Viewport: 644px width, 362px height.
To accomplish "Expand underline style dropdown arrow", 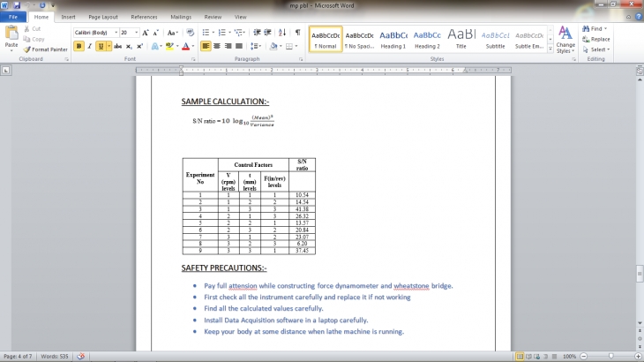I will [x=109, y=46].
